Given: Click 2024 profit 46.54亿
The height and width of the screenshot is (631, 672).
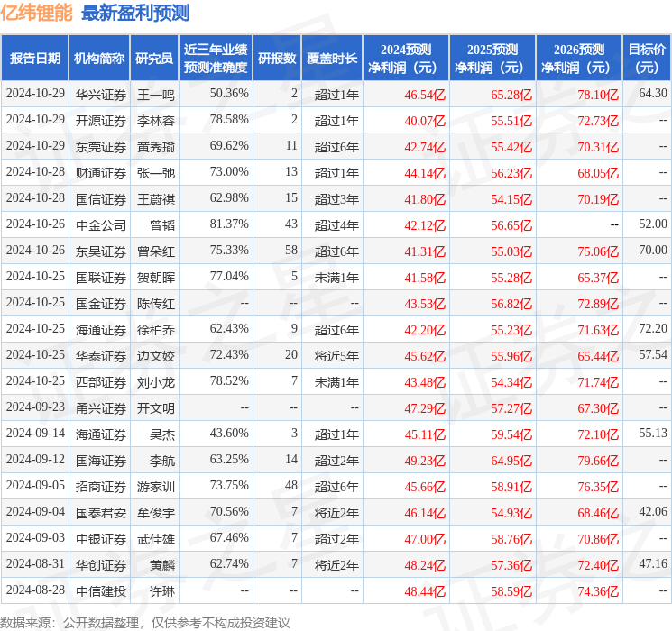Looking at the screenshot, I should 425,95.
